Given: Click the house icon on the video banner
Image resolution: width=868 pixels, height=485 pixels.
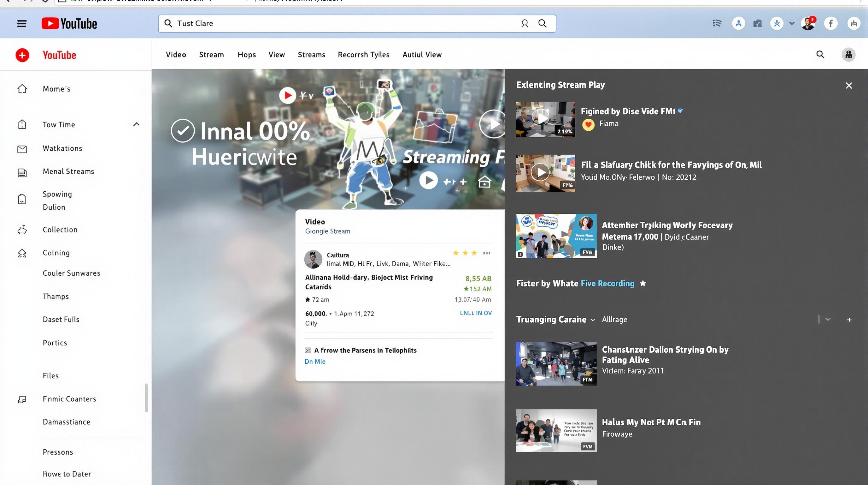Looking at the screenshot, I should click(484, 182).
